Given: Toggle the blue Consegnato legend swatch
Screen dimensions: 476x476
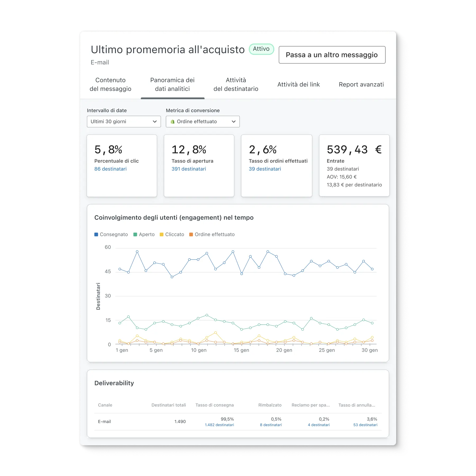Looking at the screenshot, I should click(x=96, y=235).
